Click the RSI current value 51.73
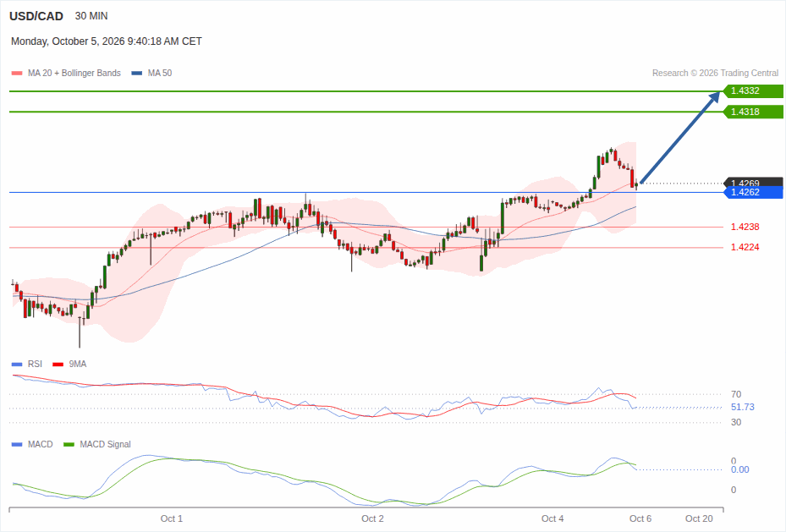This screenshot has width=786, height=532. pos(742,408)
